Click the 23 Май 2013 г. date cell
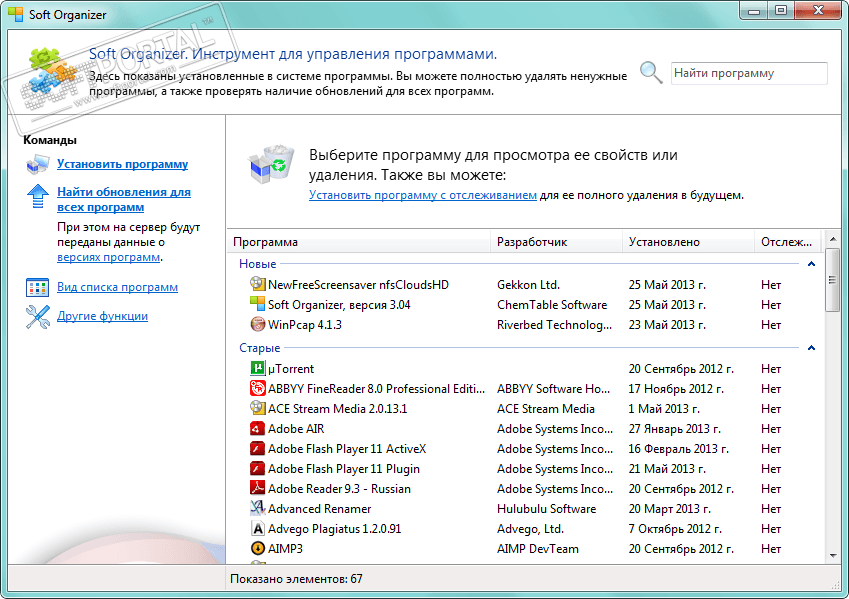The image size is (849, 599). pos(667,324)
